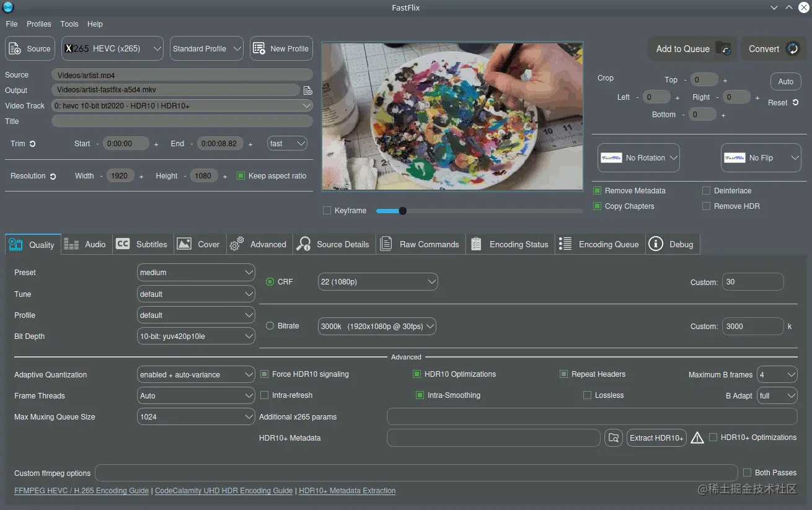Click the HDR10+ Metadata file browse icon
The width and height of the screenshot is (812, 510).
click(613, 438)
